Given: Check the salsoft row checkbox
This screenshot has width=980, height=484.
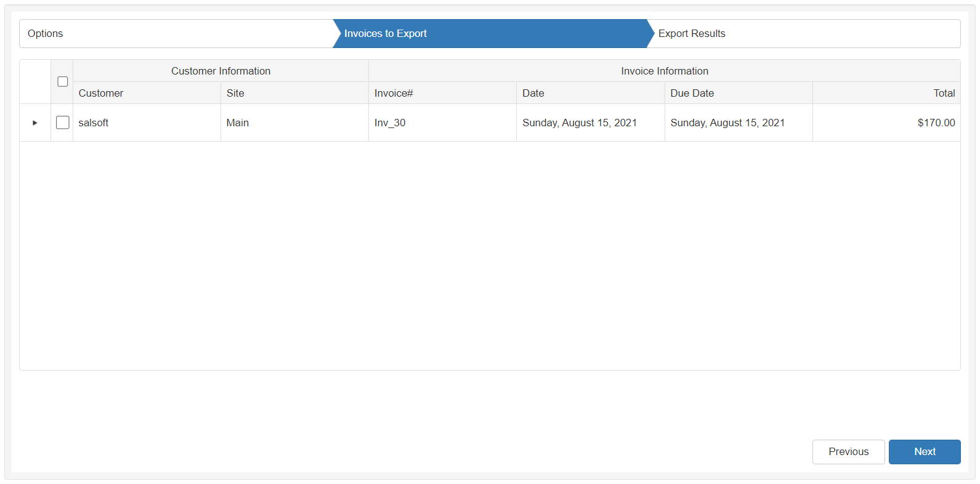Looking at the screenshot, I should 63,123.
